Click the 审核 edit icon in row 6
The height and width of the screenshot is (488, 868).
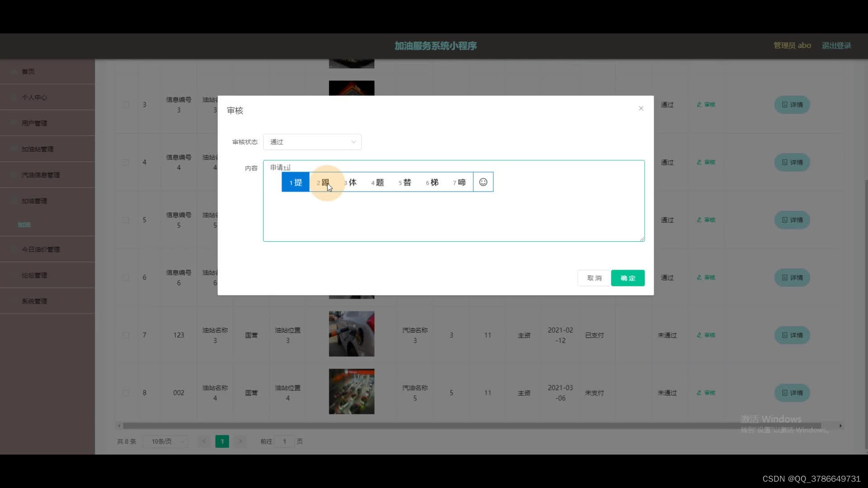(x=706, y=277)
